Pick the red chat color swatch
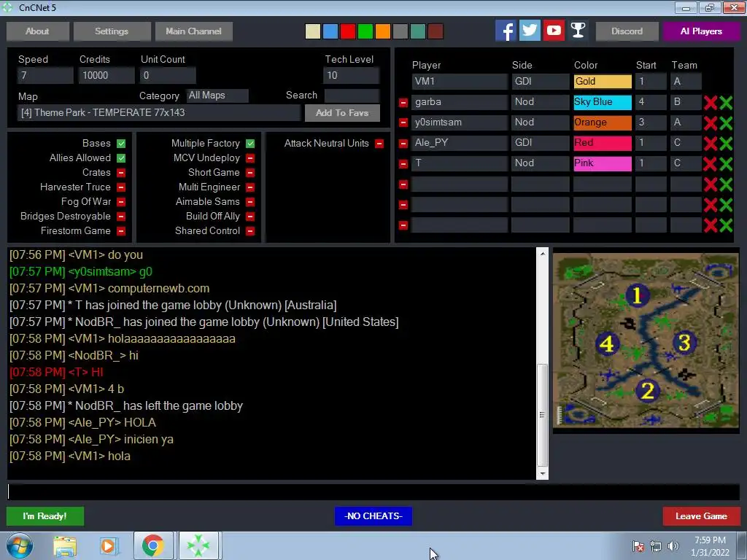747x560 pixels. coord(348,31)
